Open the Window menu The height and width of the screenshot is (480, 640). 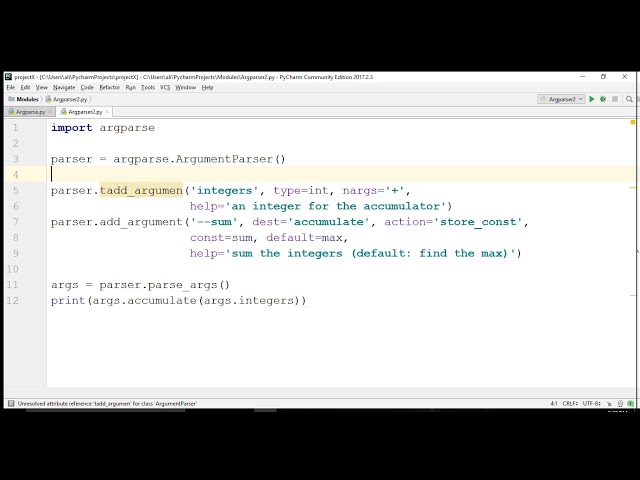point(186,87)
